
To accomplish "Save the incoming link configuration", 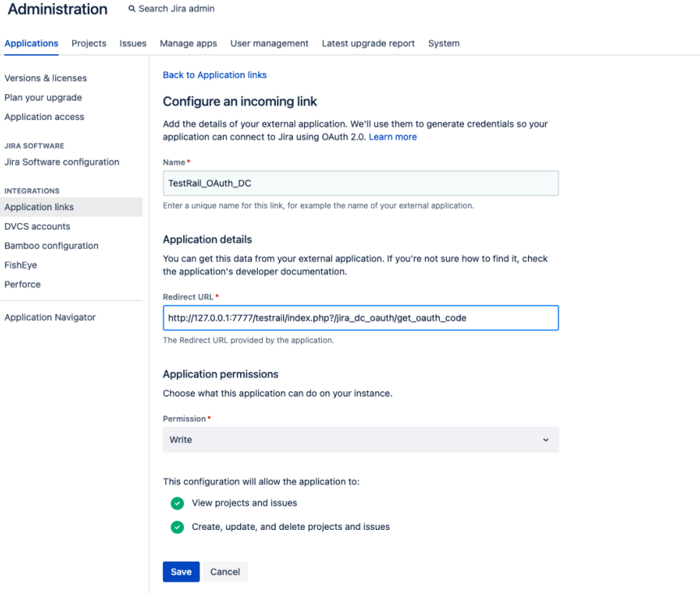I will [180, 571].
